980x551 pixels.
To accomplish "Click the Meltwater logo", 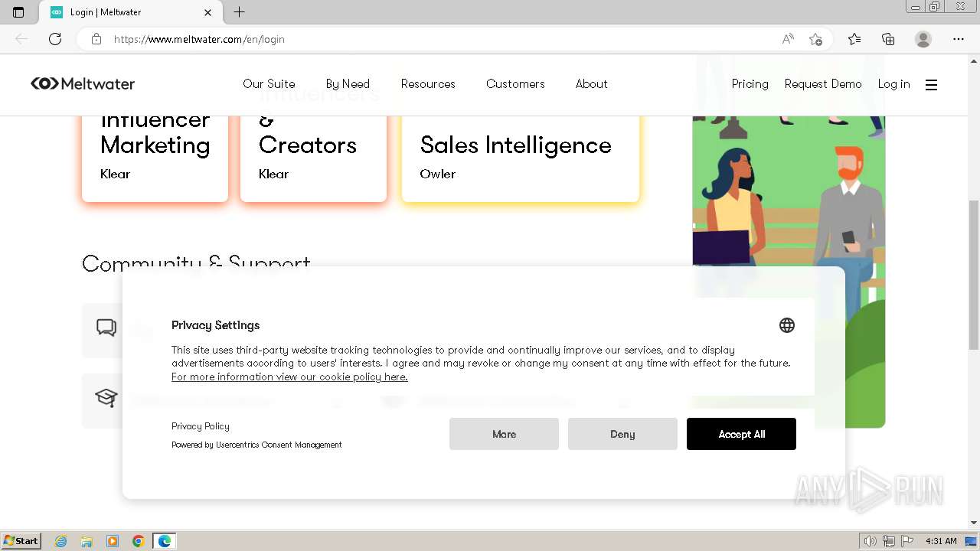I will 83,83.
